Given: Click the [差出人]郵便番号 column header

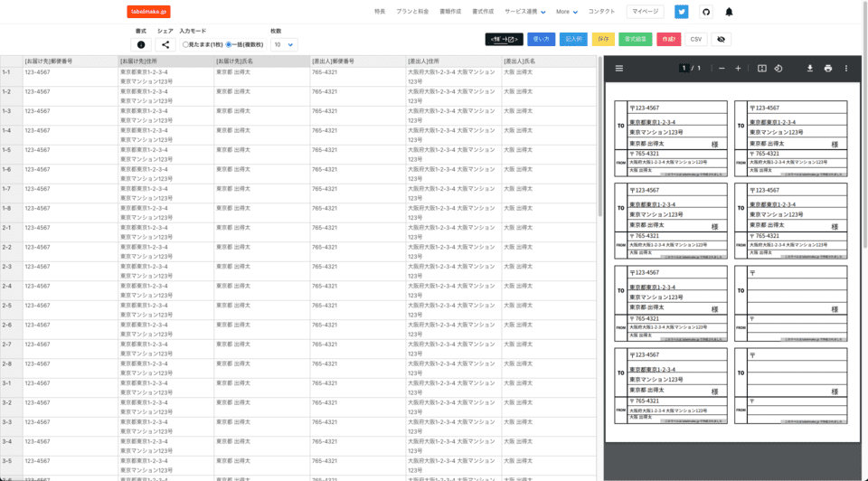Looking at the screenshot, I should pos(358,61).
